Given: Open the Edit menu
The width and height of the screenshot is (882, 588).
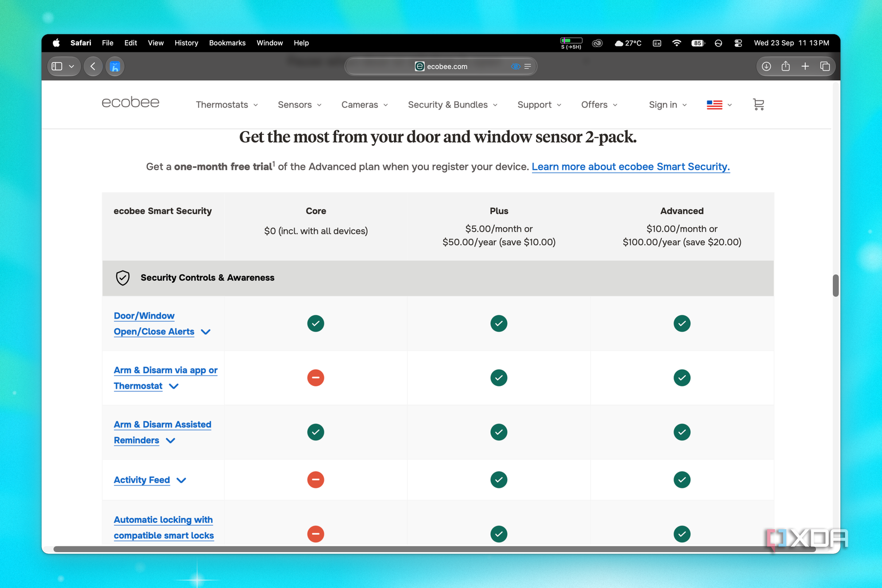Looking at the screenshot, I should [x=130, y=43].
